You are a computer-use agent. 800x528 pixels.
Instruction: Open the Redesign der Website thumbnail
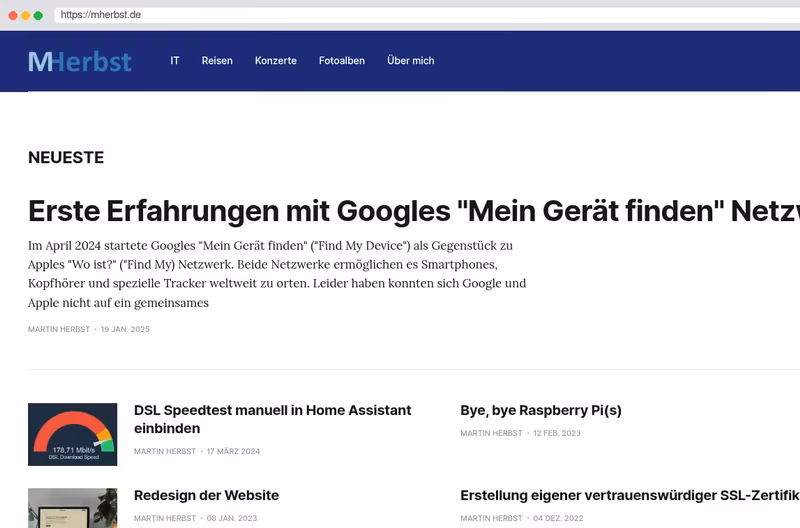(72, 508)
